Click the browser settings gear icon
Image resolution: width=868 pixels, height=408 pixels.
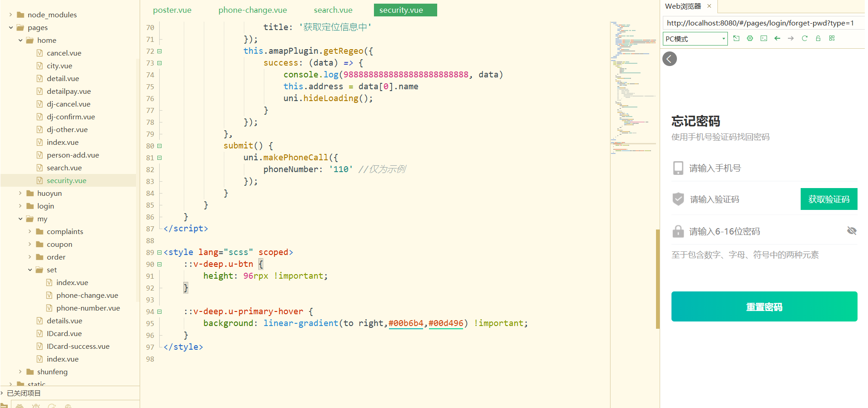750,39
